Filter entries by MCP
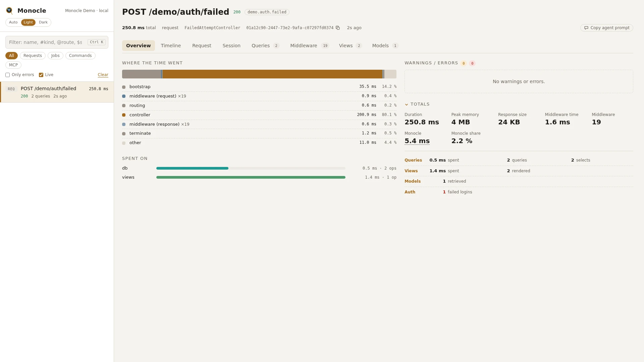The height and width of the screenshot is (362, 644). (x=13, y=65)
